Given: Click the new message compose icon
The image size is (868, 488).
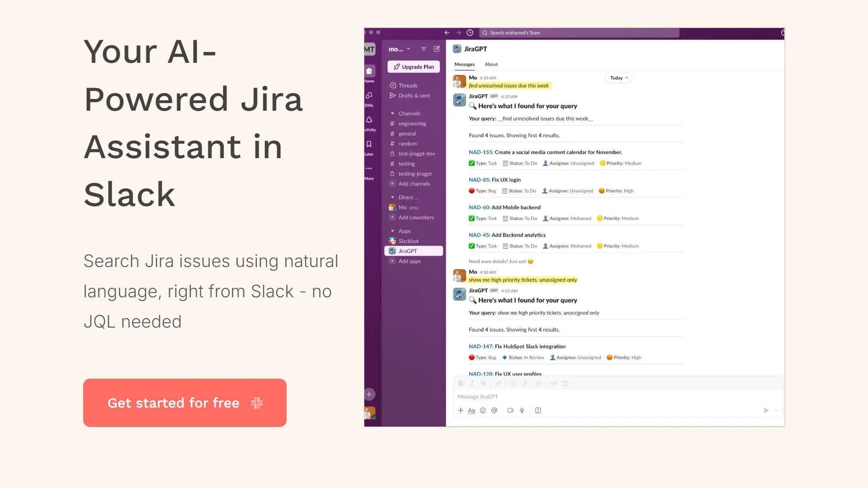Looking at the screenshot, I should click(436, 48).
